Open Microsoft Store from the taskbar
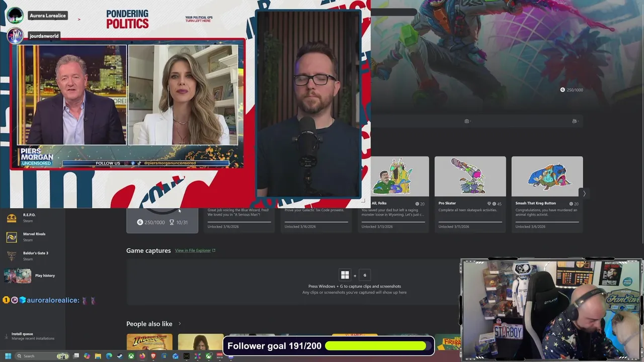The height and width of the screenshot is (362, 644). pos(164,356)
